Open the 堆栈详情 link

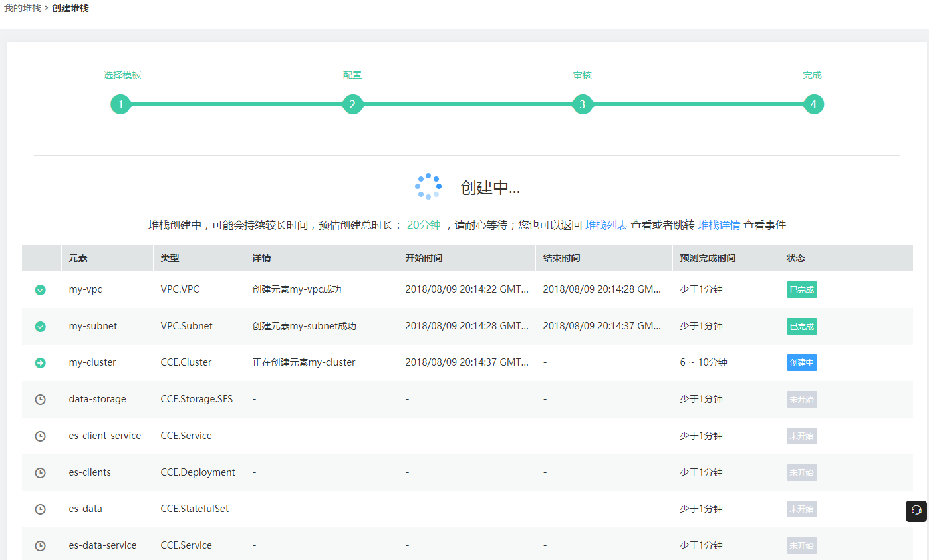pyautogui.click(x=719, y=225)
